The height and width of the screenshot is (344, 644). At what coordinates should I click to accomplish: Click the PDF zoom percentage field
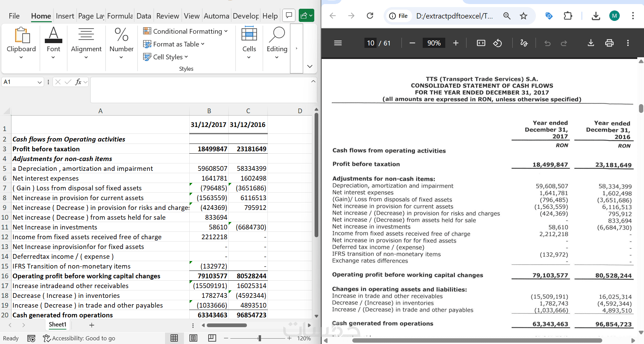pyautogui.click(x=434, y=43)
